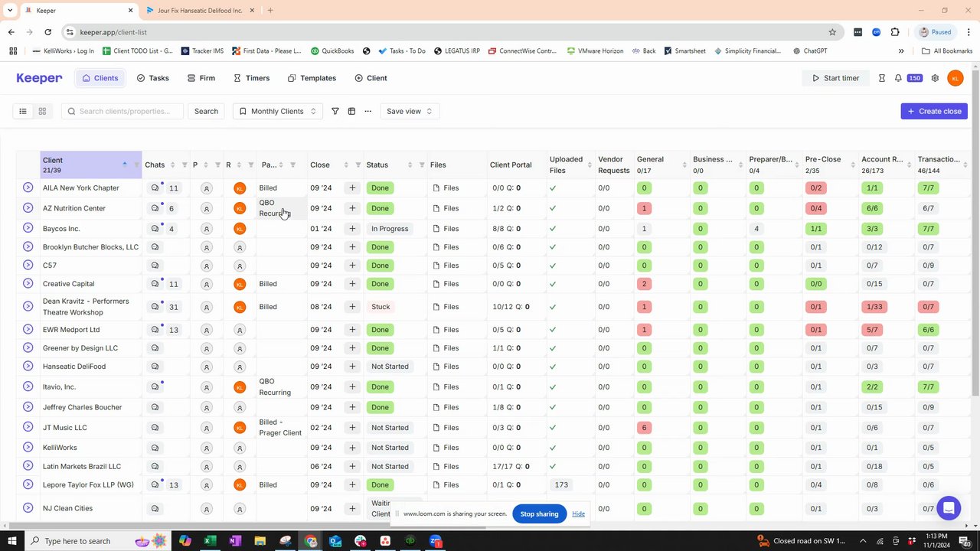Sort the table by Chats column
The image size is (980, 551).
click(173, 165)
